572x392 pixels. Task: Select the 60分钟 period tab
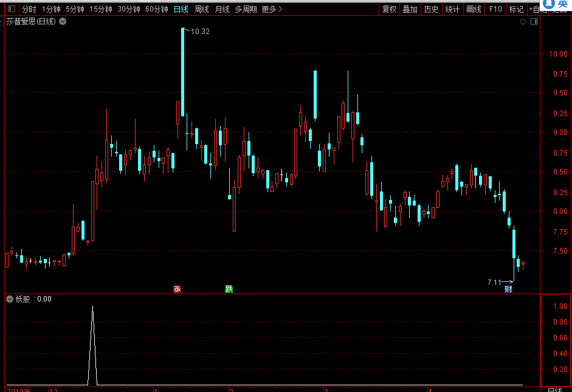click(156, 9)
